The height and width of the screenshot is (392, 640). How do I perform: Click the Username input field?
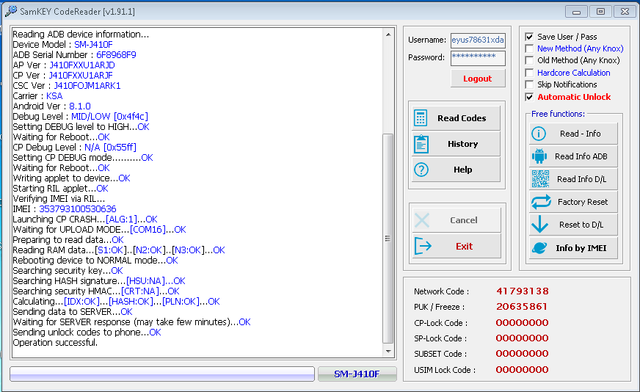tap(478, 40)
